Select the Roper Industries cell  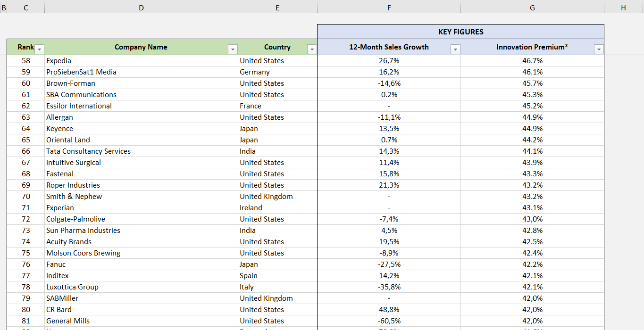pyautogui.click(x=142, y=185)
